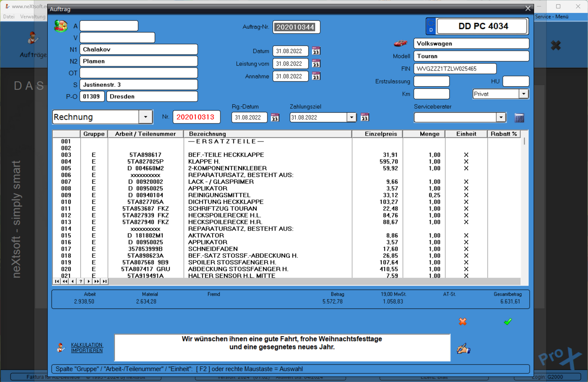
Task: Open calculator icon beside Serviceberater
Action: (519, 118)
